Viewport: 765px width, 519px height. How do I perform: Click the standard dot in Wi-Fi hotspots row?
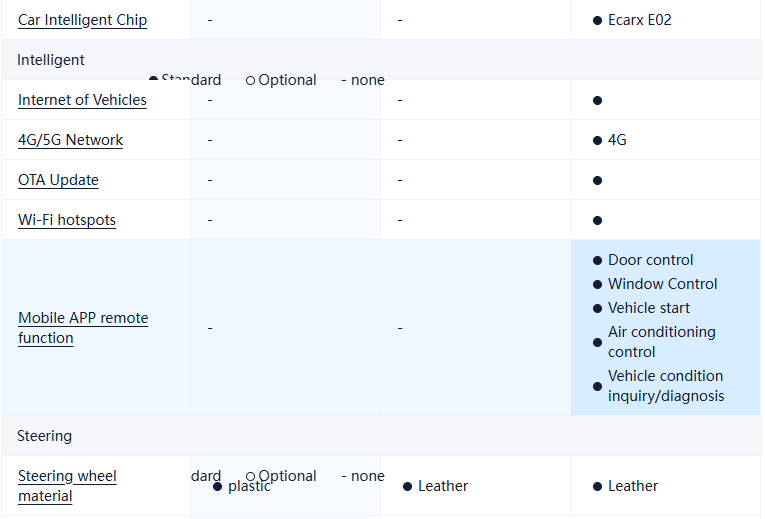pyautogui.click(x=597, y=220)
